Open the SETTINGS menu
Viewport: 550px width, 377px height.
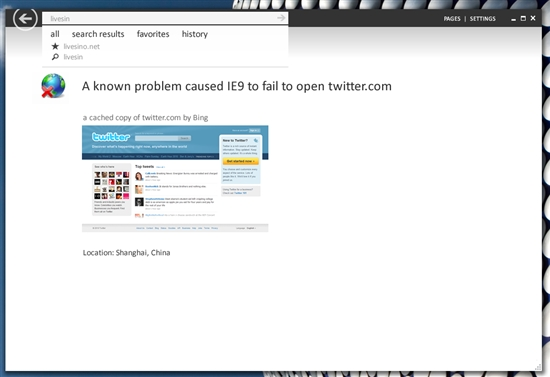(x=483, y=19)
